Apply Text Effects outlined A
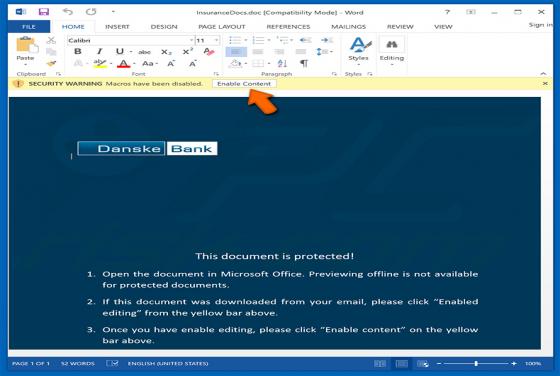This screenshot has height=376, width=560. 78,64
